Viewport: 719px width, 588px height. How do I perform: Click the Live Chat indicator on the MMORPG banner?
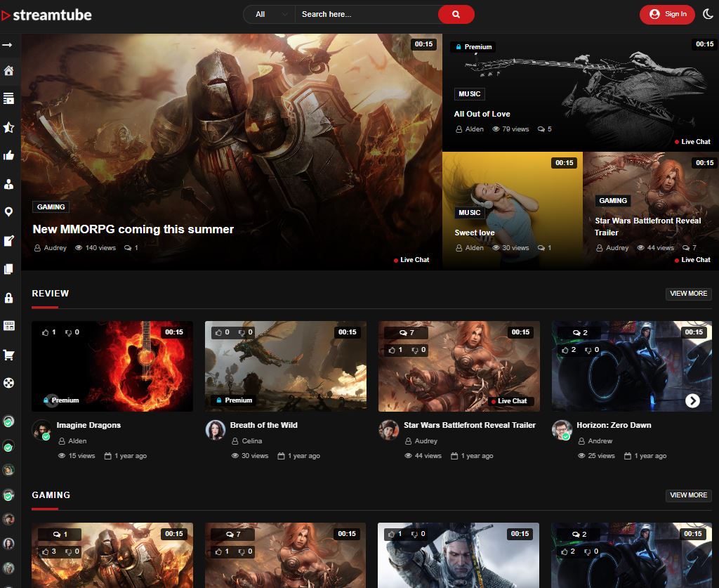pos(411,260)
